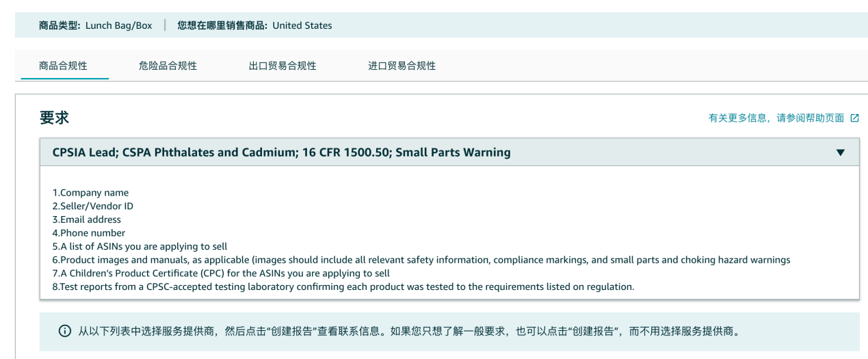This screenshot has height=359, width=868.
Task: Switch to the 危险品合规性 tab
Action: [x=168, y=66]
